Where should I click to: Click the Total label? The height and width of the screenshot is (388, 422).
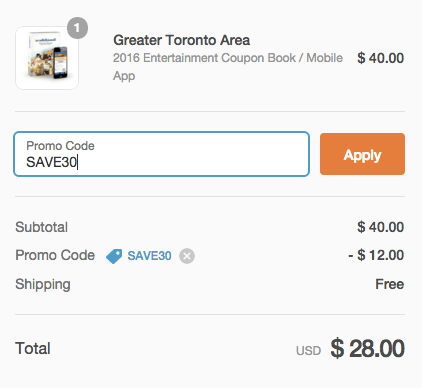click(33, 349)
